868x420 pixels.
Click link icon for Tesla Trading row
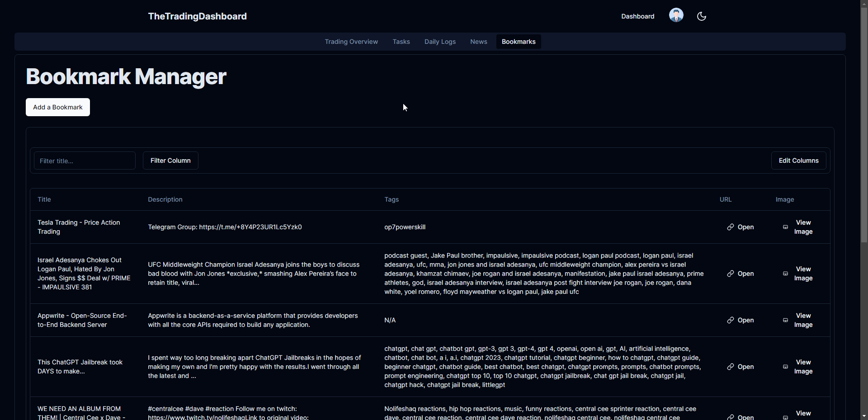point(731,227)
